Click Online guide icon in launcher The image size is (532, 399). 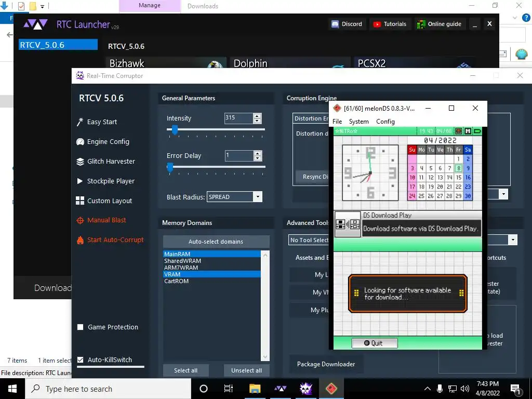tap(421, 24)
